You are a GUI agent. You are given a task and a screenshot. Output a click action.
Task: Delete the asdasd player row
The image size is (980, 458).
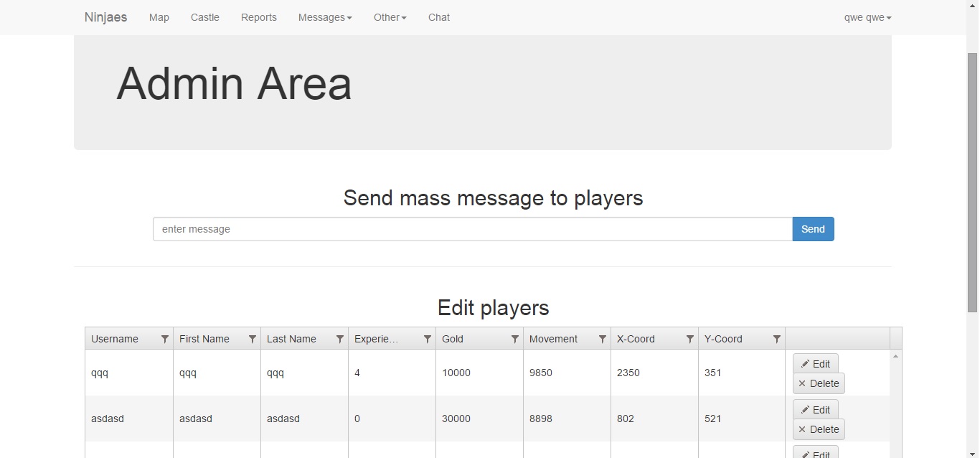pyautogui.click(x=819, y=429)
